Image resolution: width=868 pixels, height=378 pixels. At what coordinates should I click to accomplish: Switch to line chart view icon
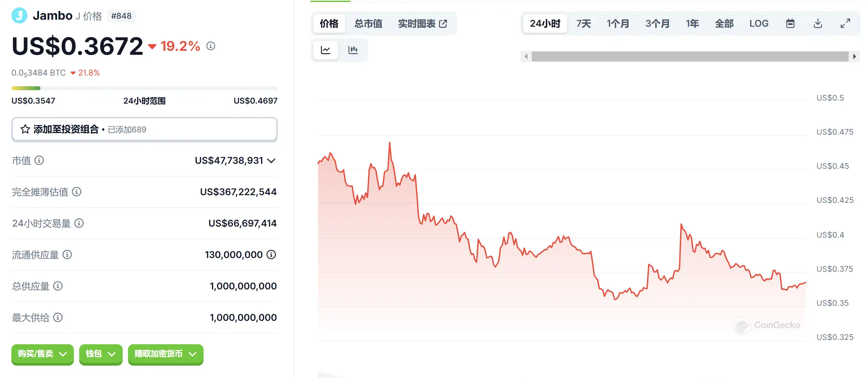(x=326, y=50)
